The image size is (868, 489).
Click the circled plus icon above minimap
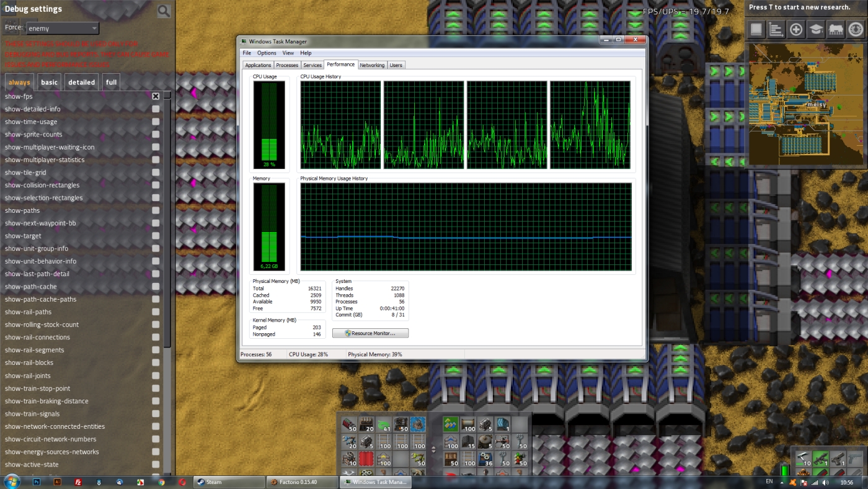796,29
